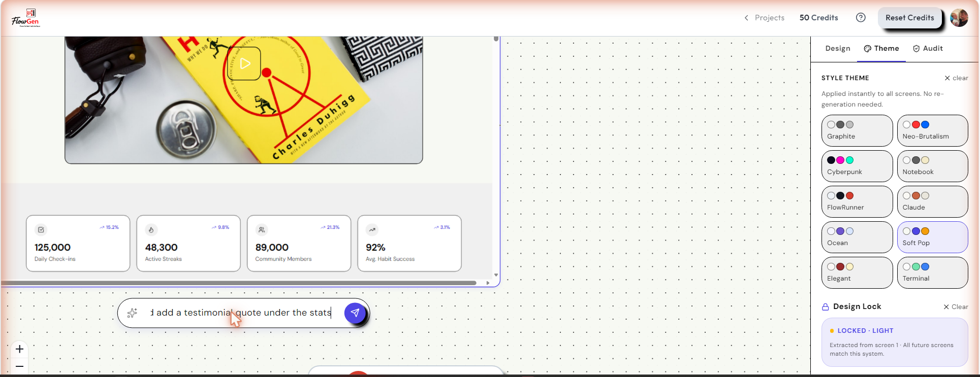Click the 48,300 value
This screenshot has height=377, width=980.
pos(162,248)
